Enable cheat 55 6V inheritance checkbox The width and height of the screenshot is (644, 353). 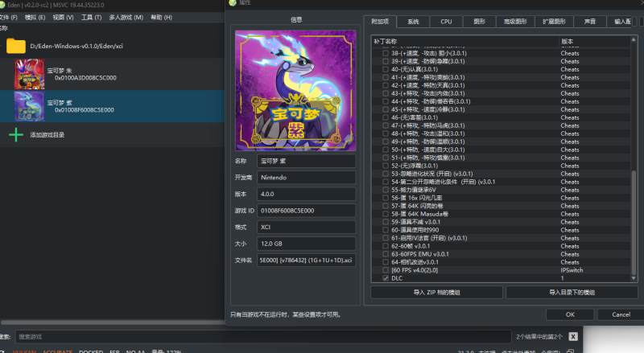point(386,190)
